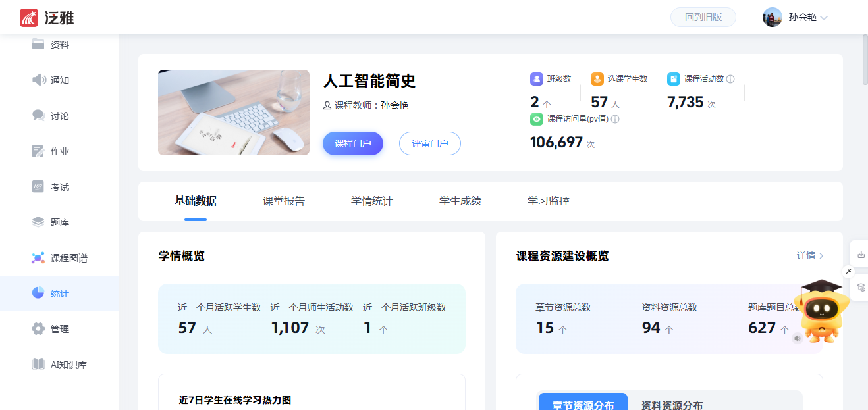Switch to 学情统计 tab
The height and width of the screenshot is (410, 868).
click(372, 201)
